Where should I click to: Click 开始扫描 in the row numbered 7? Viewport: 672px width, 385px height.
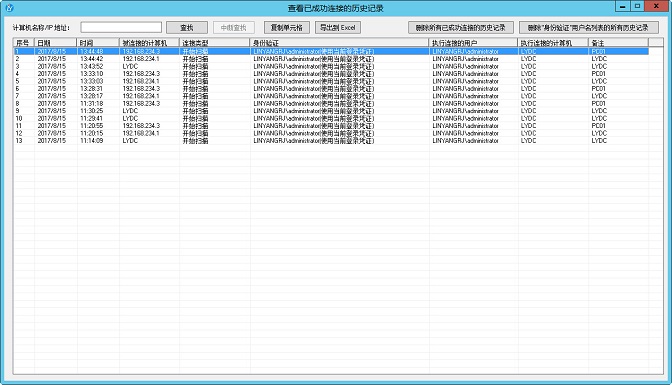[x=195, y=96]
